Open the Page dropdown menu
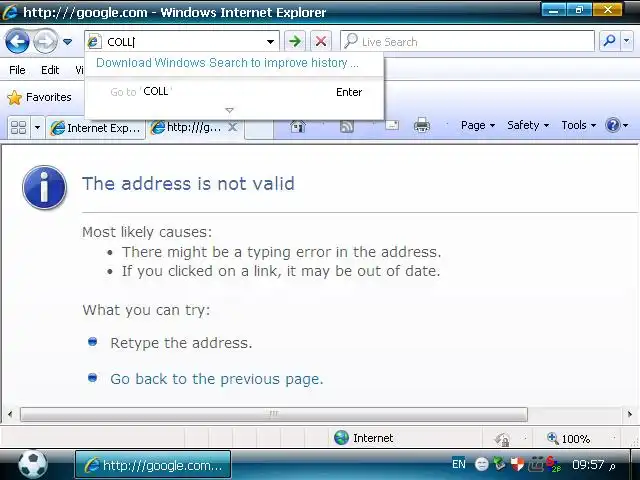 coord(478,125)
